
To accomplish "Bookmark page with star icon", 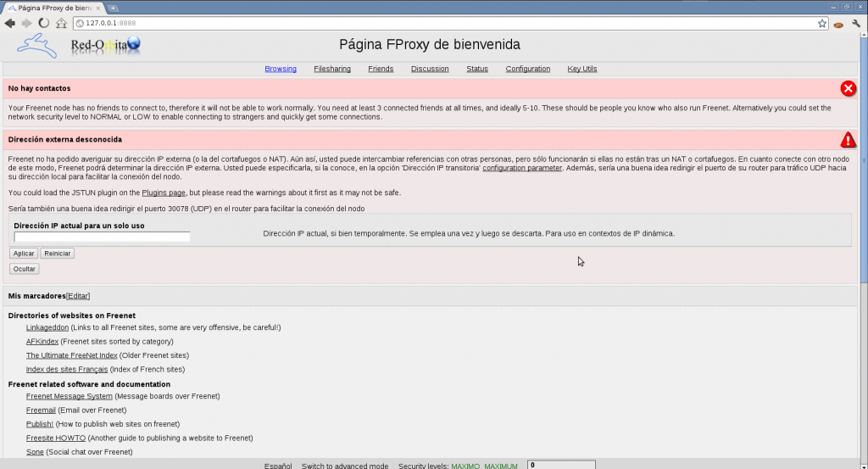I will 822,23.
